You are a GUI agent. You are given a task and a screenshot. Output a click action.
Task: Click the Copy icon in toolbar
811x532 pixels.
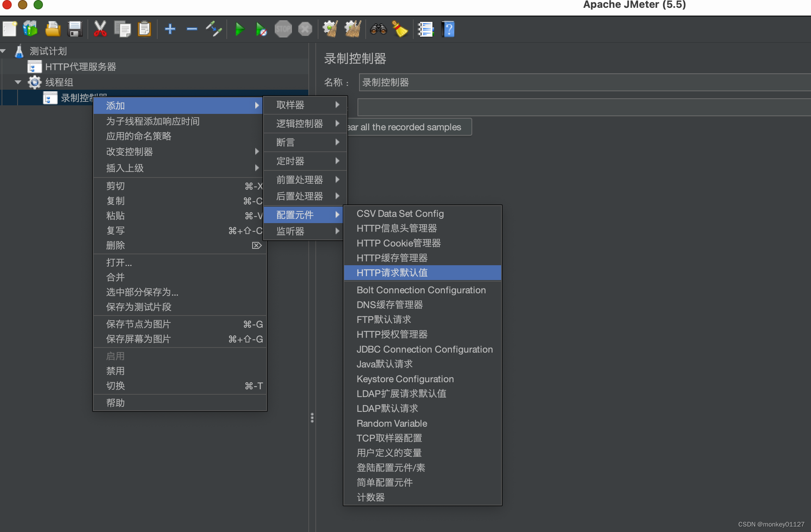(x=122, y=29)
